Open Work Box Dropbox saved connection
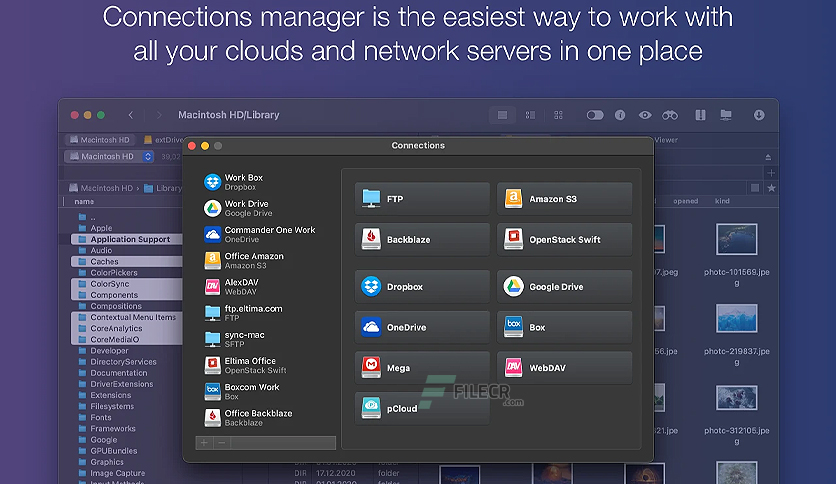Screen dimensions: 836x484 click(x=265, y=182)
